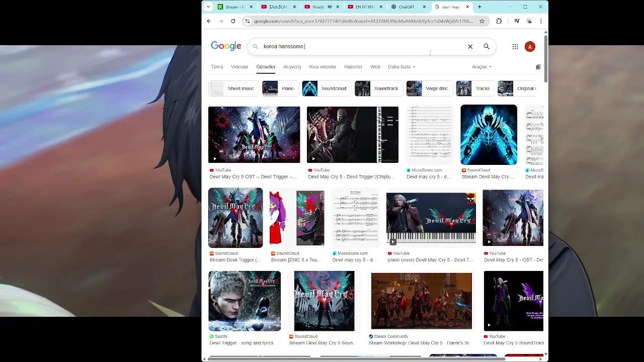Close the ChatGPT tab
The width and height of the screenshot is (644, 362).
[424, 7]
